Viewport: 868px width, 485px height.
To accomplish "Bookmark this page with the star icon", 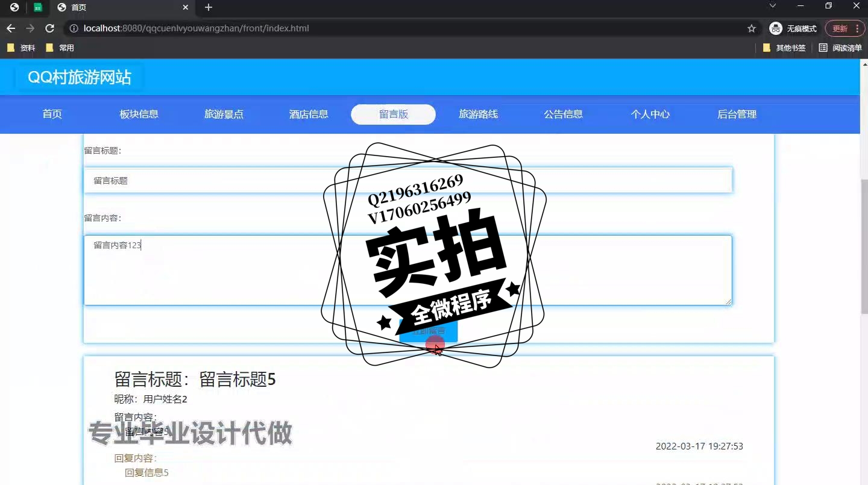I will 752,28.
